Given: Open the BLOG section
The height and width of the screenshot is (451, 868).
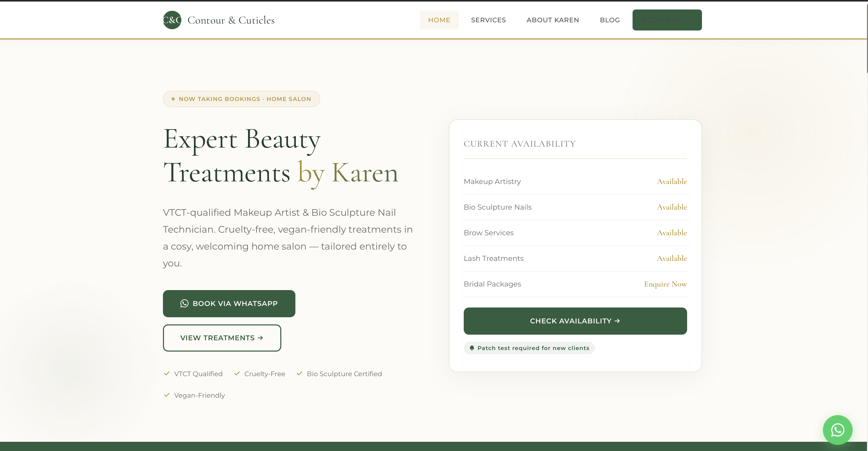Looking at the screenshot, I should click(609, 20).
